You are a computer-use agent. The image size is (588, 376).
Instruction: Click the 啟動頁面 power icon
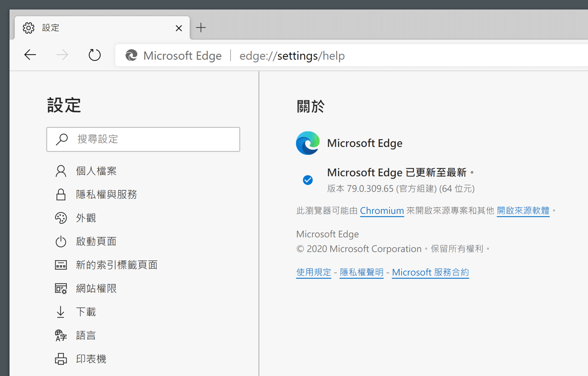pos(61,241)
